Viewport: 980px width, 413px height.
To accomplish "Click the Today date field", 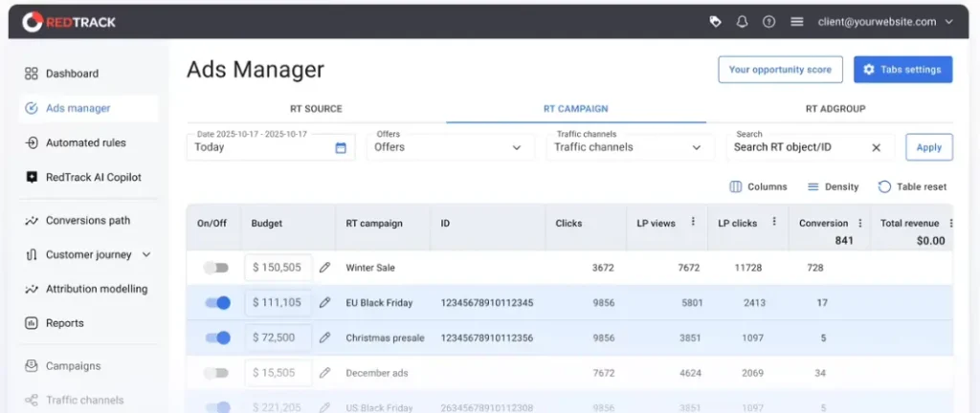I will [x=271, y=147].
